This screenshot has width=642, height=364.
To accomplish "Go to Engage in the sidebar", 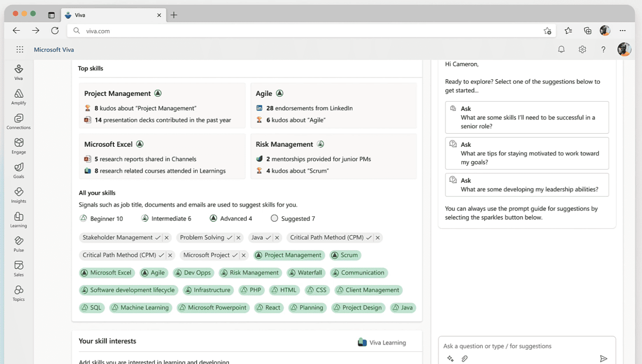I will [18, 145].
